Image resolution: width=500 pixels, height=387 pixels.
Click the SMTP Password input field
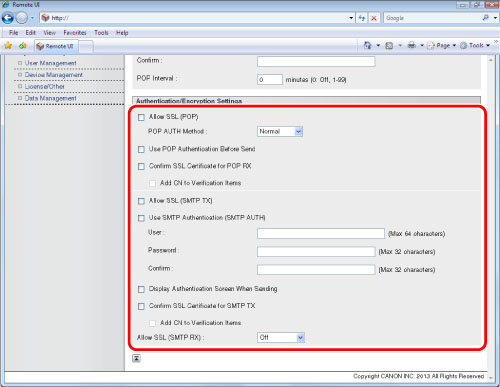(x=316, y=251)
